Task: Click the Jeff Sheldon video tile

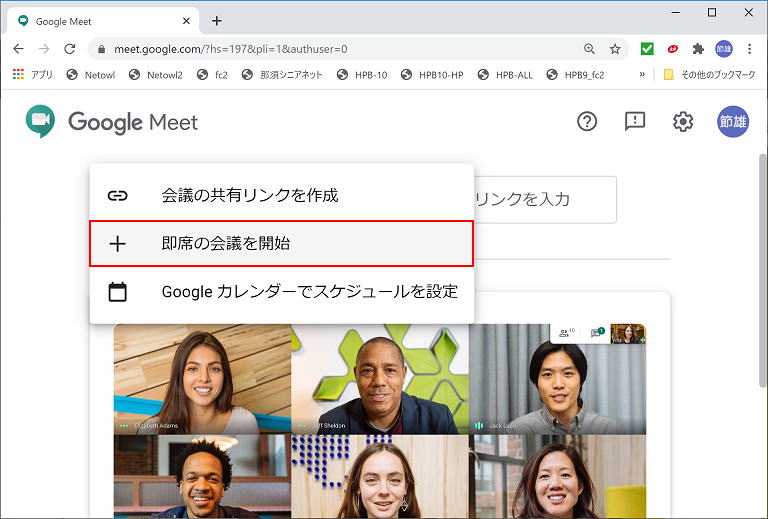Action: [x=380, y=379]
